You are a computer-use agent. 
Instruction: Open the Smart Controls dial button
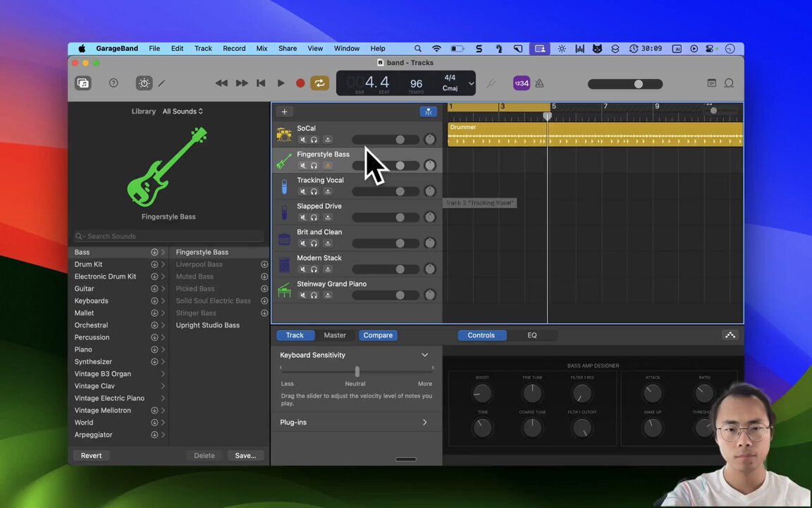point(144,83)
